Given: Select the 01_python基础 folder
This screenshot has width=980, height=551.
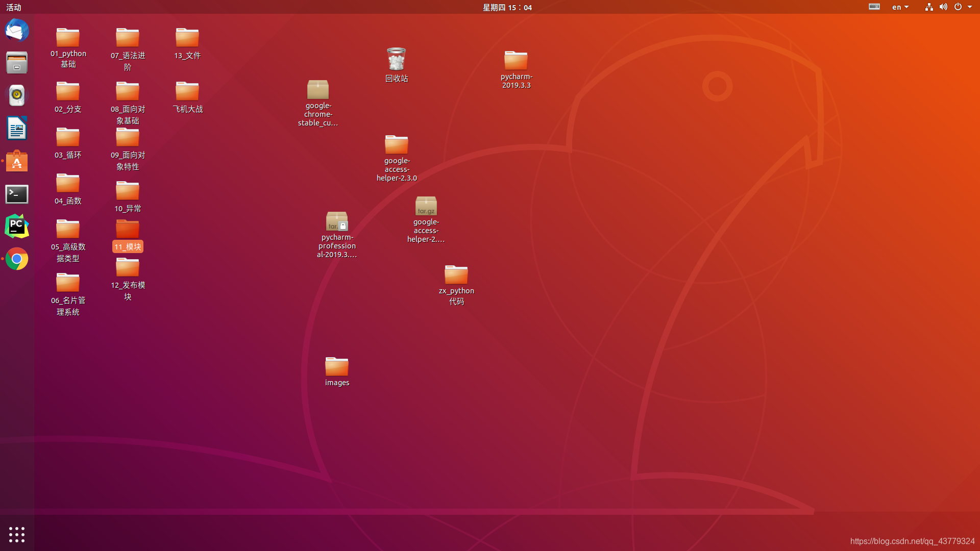Looking at the screenshot, I should [x=68, y=48].
